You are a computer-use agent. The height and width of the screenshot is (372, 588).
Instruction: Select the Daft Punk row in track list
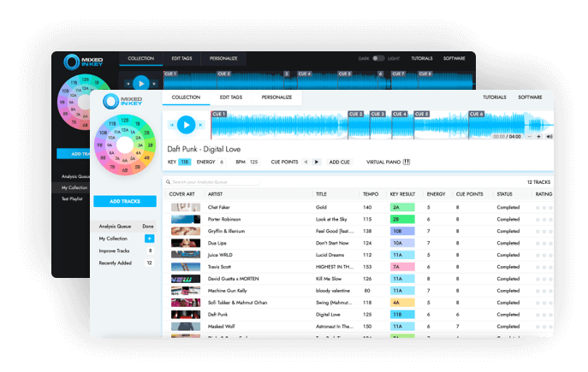tap(358, 315)
